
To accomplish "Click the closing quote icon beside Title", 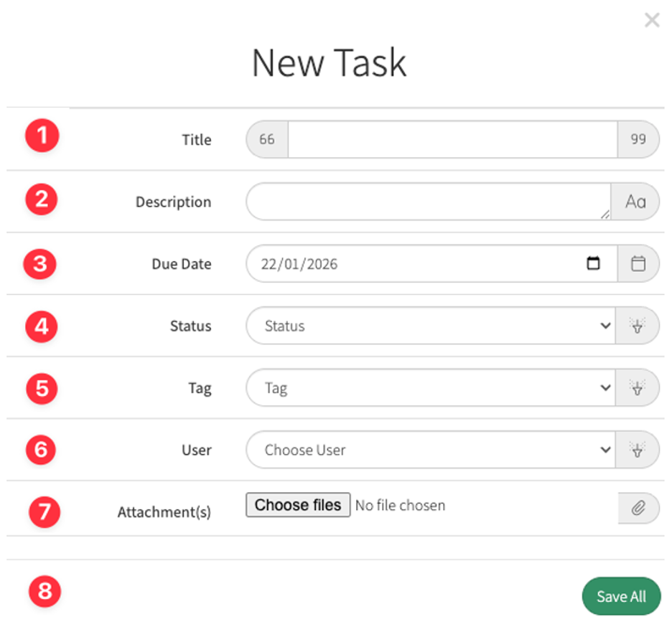I will 638,139.
